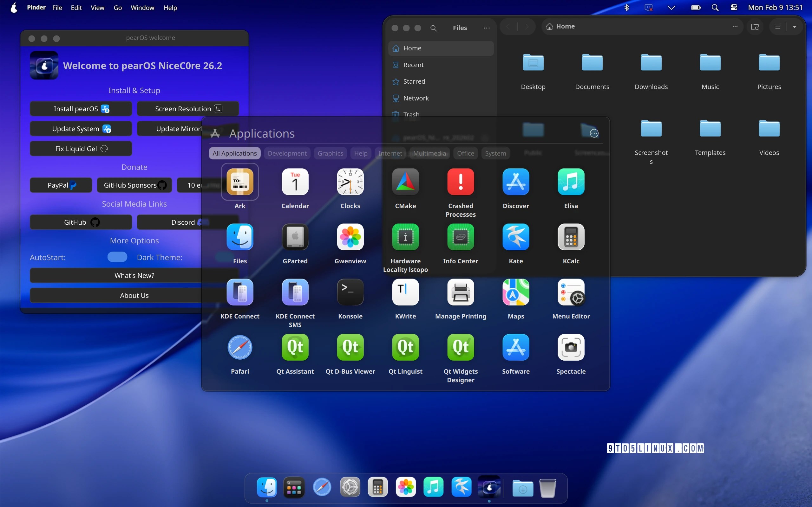Open the Maps application icon
This screenshot has height=507, width=812.
pyautogui.click(x=516, y=292)
